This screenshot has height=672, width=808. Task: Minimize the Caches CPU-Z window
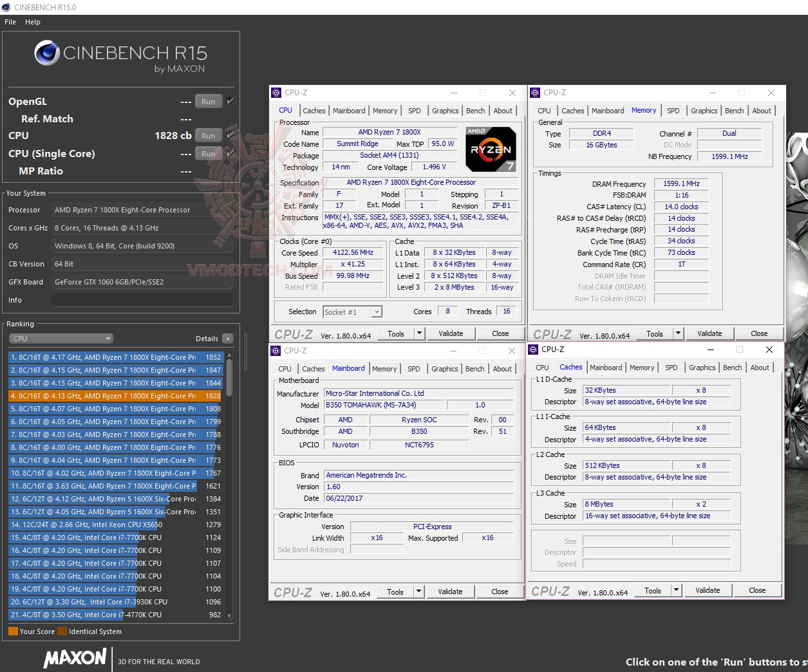point(711,350)
